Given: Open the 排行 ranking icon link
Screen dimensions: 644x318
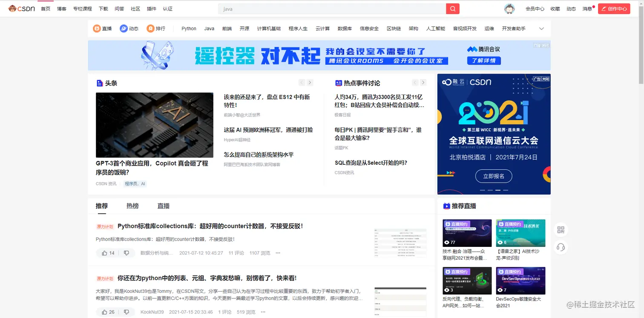Looking at the screenshot, I should coord(156,29).
